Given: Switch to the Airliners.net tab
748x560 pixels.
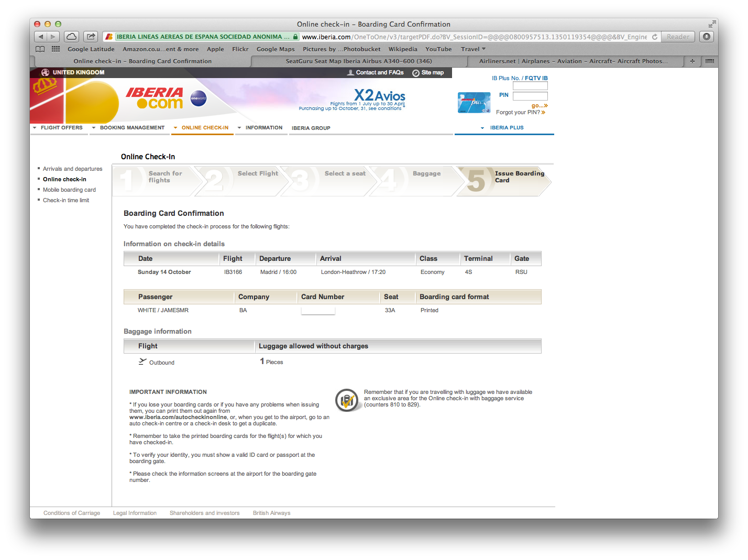Looking at the screenshot, I should [574, 61].
